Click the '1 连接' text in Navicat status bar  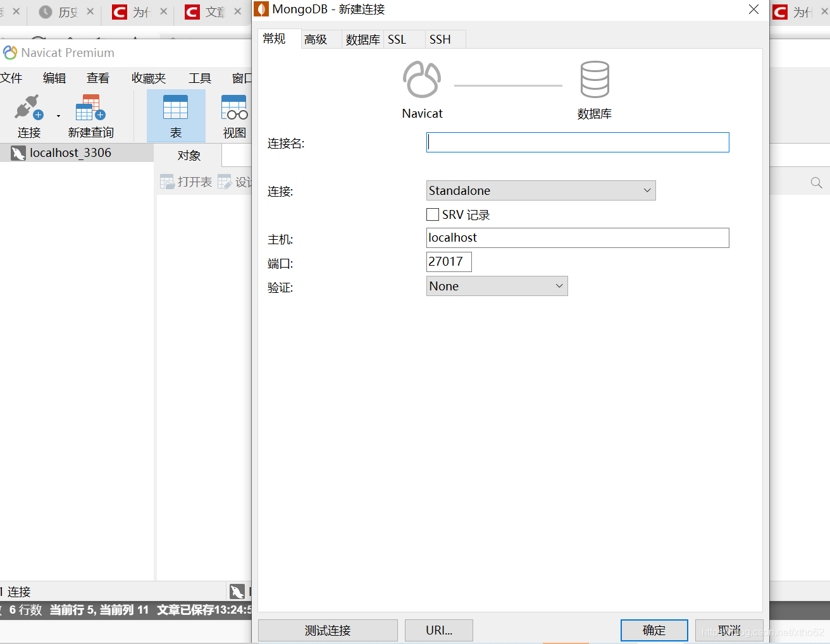[x=16, y=591]
